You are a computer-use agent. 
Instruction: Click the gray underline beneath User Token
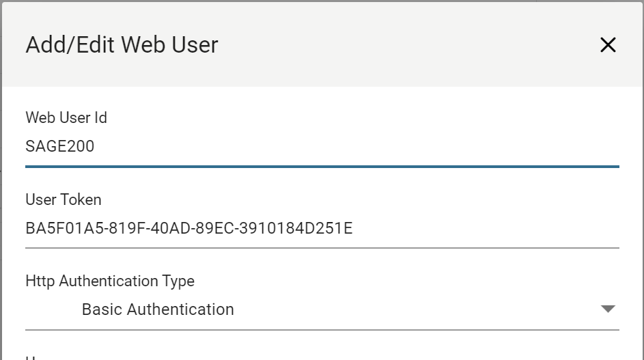click(x=322, y=247)
